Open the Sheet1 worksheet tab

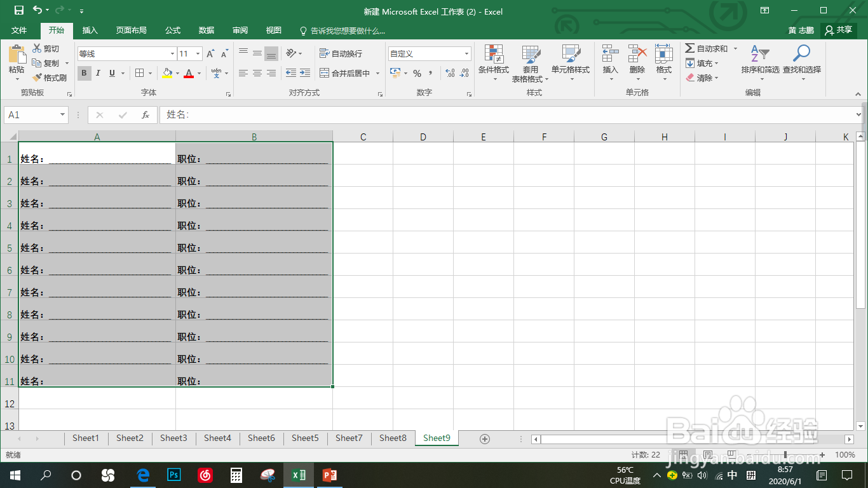click(85, 438)
